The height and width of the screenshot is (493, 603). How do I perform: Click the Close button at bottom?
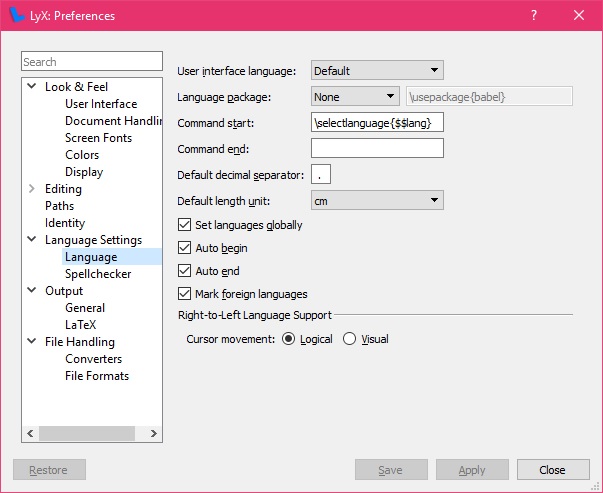coord(553,470)
